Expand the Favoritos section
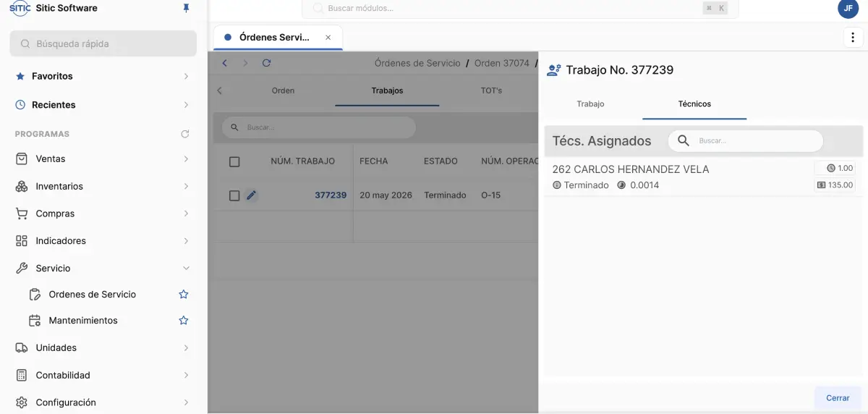The width and height of the screenshot is (868, 414). (186, 76)
